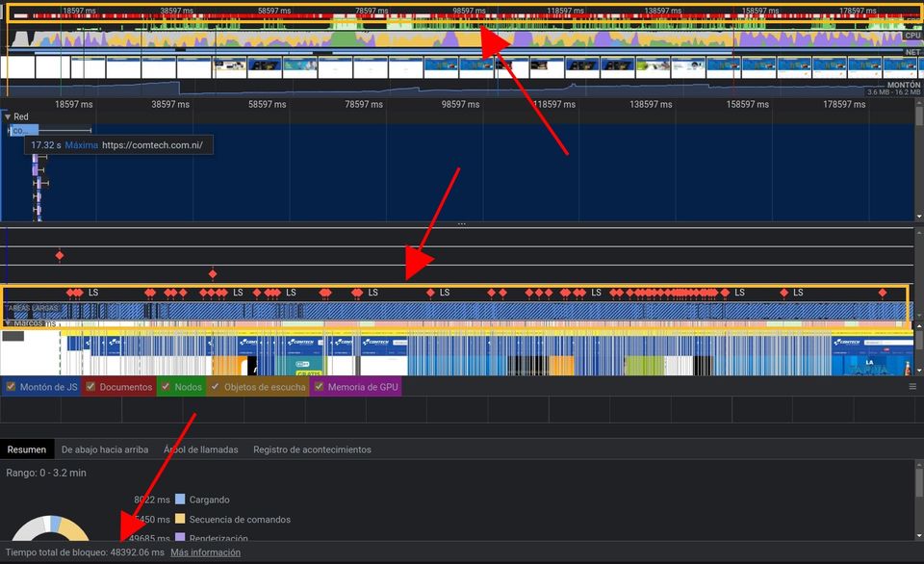Toggle the Nodos checkbox
The image size is (924, 564).
166,387
